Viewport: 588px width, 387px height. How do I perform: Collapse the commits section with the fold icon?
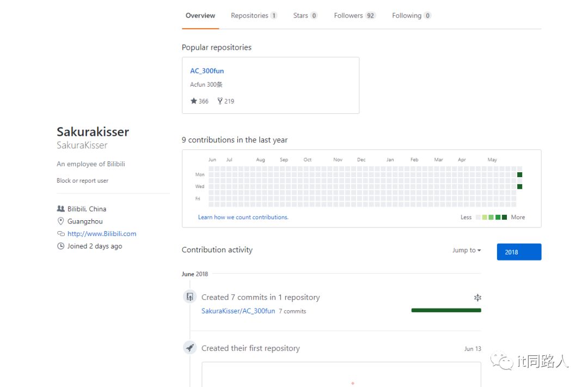(x=477, y=298)
